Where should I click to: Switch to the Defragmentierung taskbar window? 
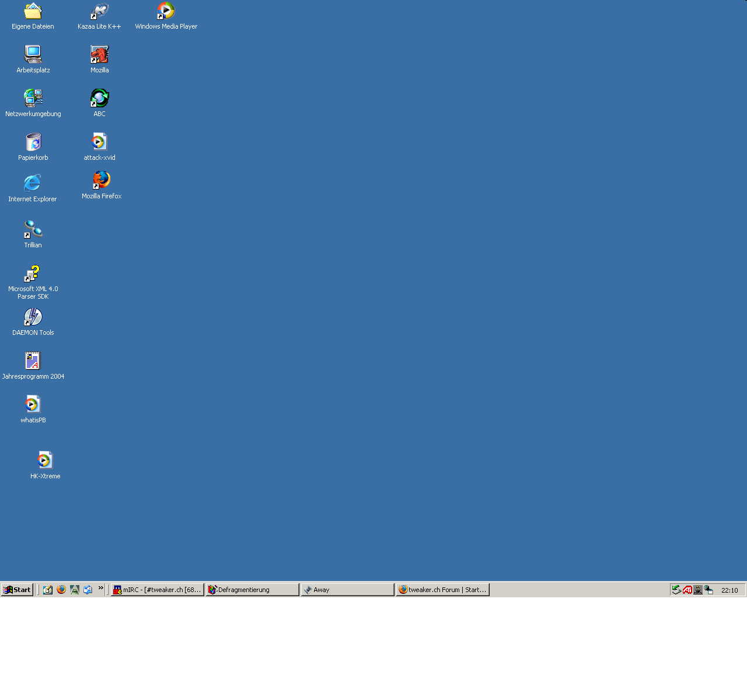coord(252,590)
